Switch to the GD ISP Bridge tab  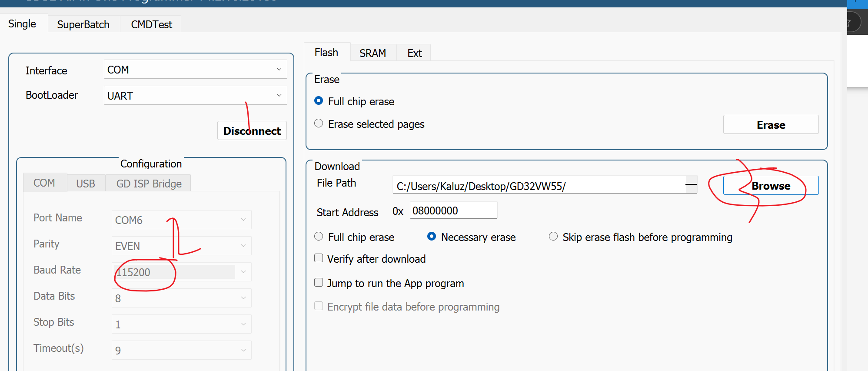[149, 184]
